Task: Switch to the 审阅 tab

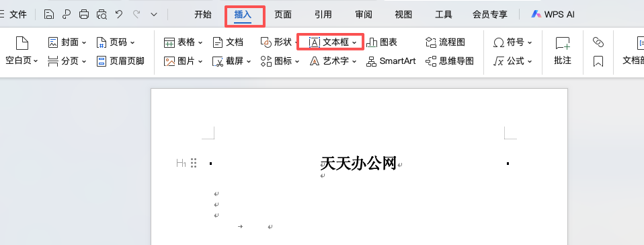Action: point(364,15)
